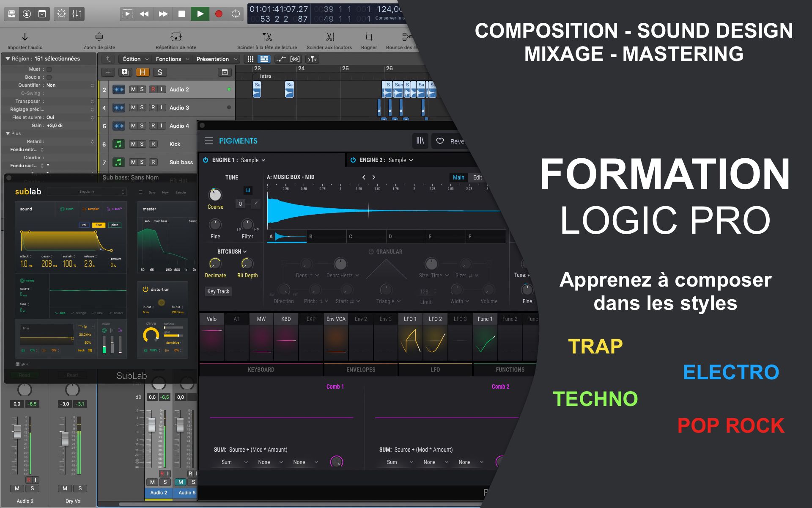
Task: Click Zoom de piste toolbar icon
Action: 99,37
